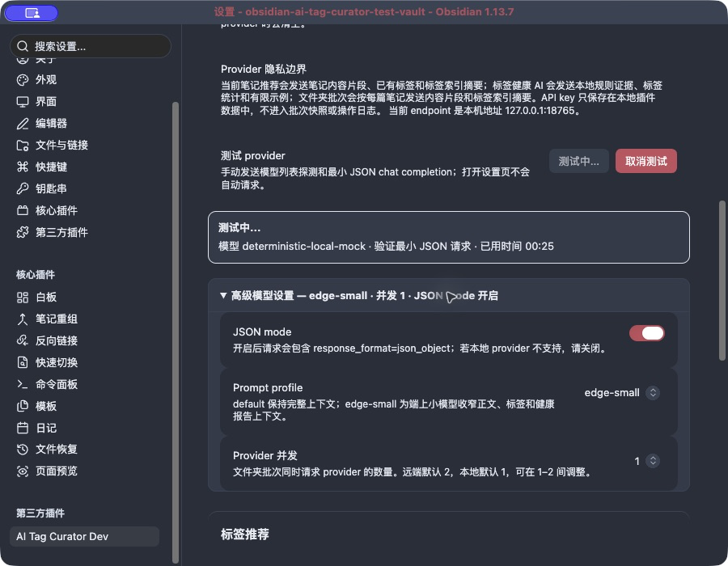
Task: Click the folder icon for 文件与链接
Action: [23, 146]
